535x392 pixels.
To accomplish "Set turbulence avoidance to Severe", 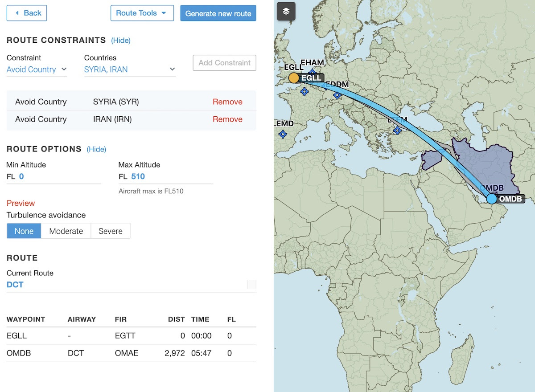I will point(111,231).
